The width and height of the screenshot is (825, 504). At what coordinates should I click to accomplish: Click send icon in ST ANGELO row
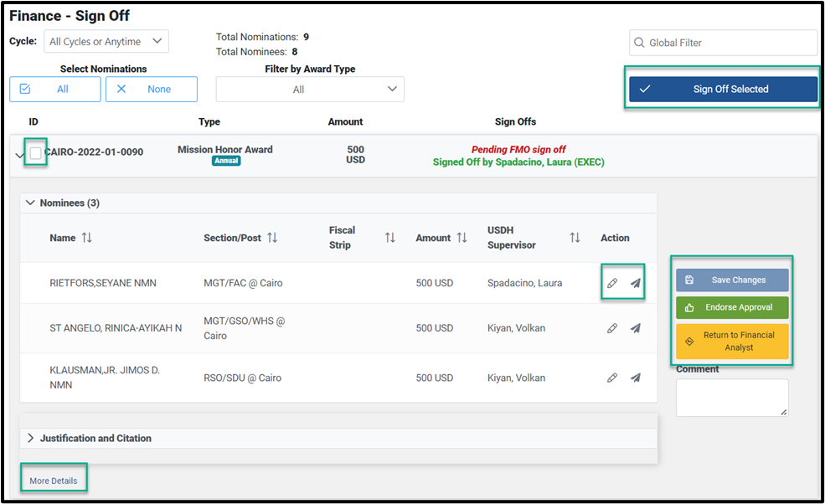pyautogui.click(x=636, y=328)
